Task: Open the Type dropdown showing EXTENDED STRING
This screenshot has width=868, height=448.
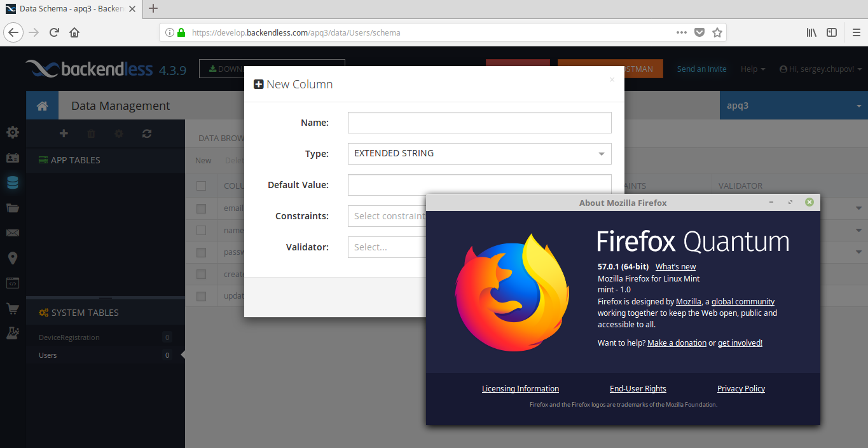Action: pos(479,154)
